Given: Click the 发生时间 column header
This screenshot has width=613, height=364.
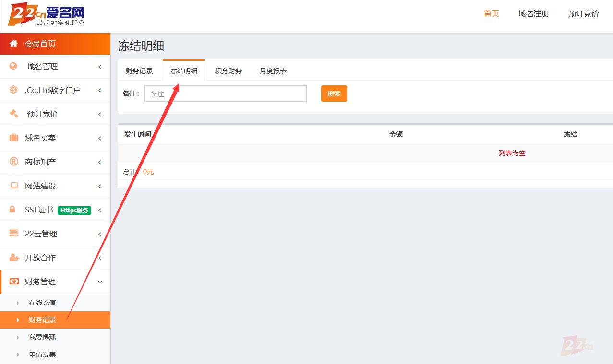Looking at the screenshot, I should point(138,134).
